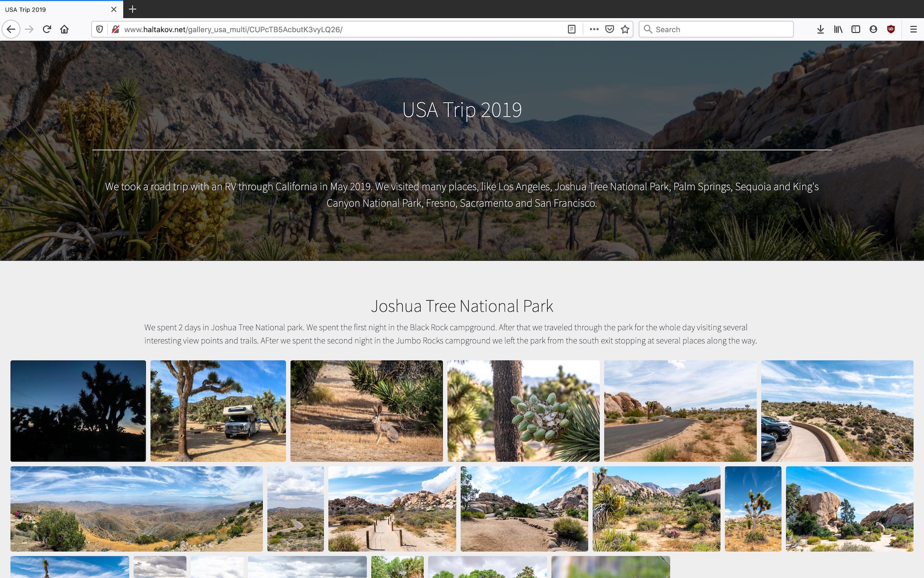Viewport: 924px width, 578px height.
Task: Bookmark this page with star
Action: [625, 29]
